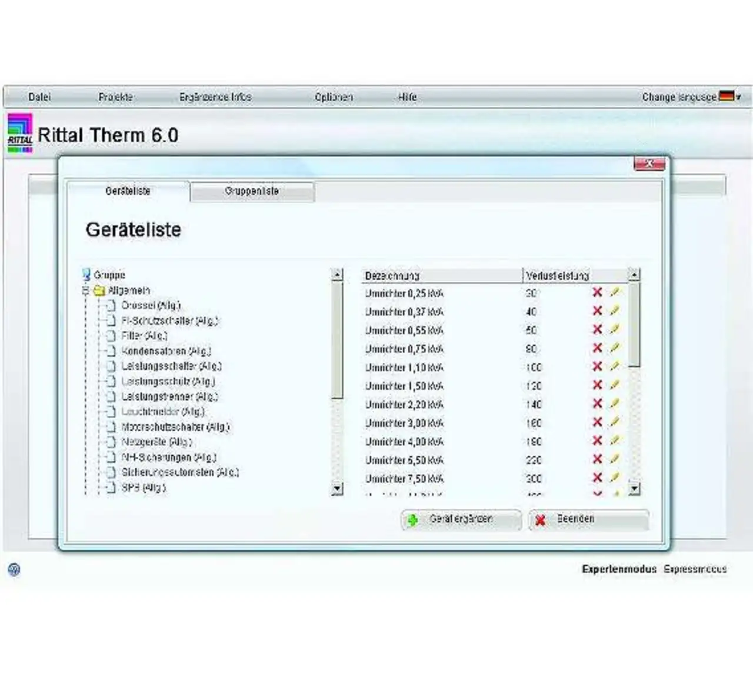Switch to Expressmodus
Screen dimensions: 753x700
(695, 569)
